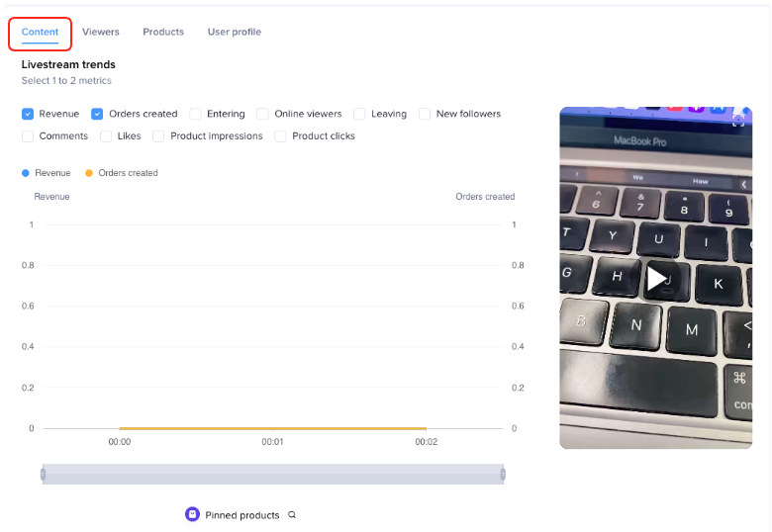This screenshot has height=532, width=772.
Task: Switch to the Viewers tab
Action: [x=101, y=32]
